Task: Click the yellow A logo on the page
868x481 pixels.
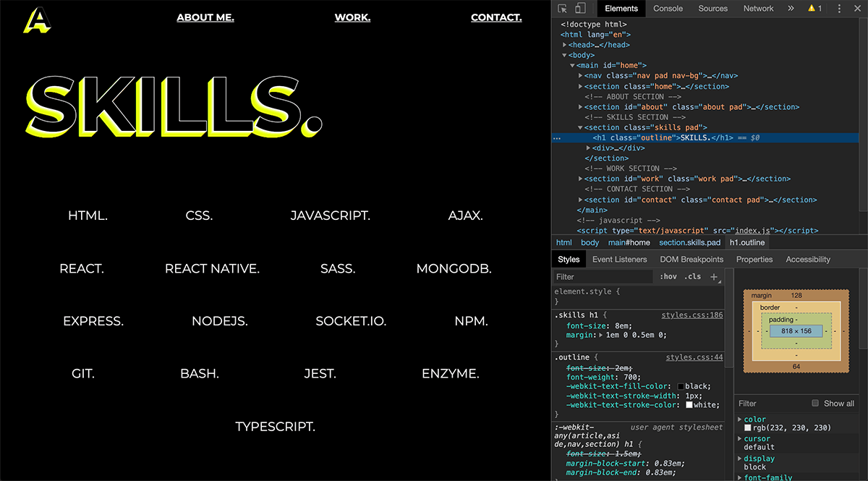Action: (x=36, y=20)
